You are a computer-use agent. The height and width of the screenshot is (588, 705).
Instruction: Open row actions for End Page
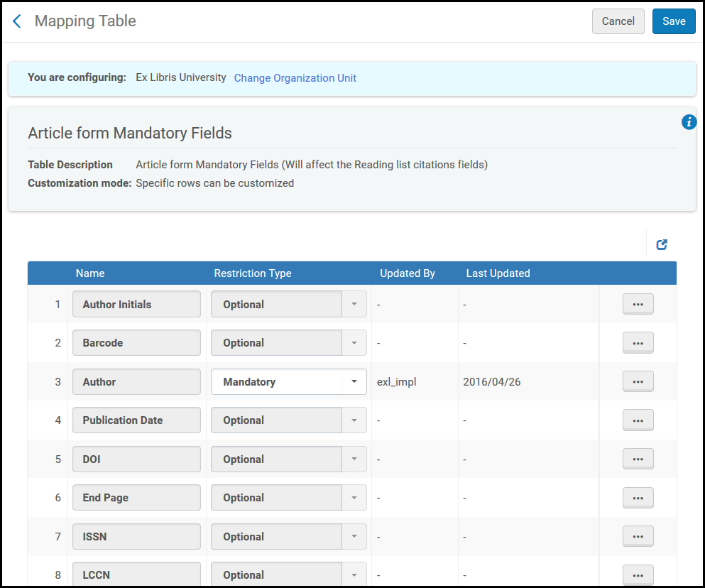pyautogui.click(x=638, y=498)
